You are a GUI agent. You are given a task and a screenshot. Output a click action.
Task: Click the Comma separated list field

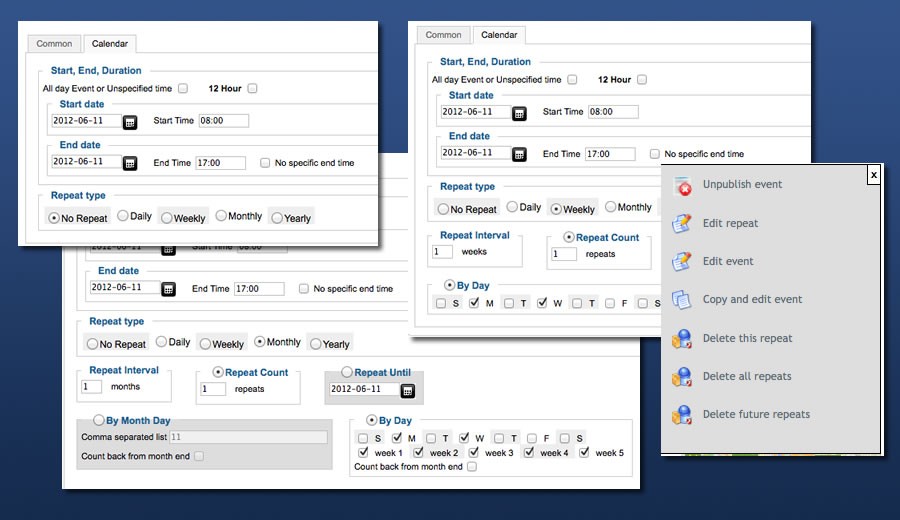247,437
